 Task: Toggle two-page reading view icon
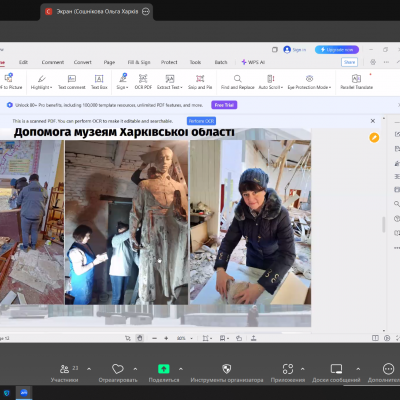coord(375,338)
